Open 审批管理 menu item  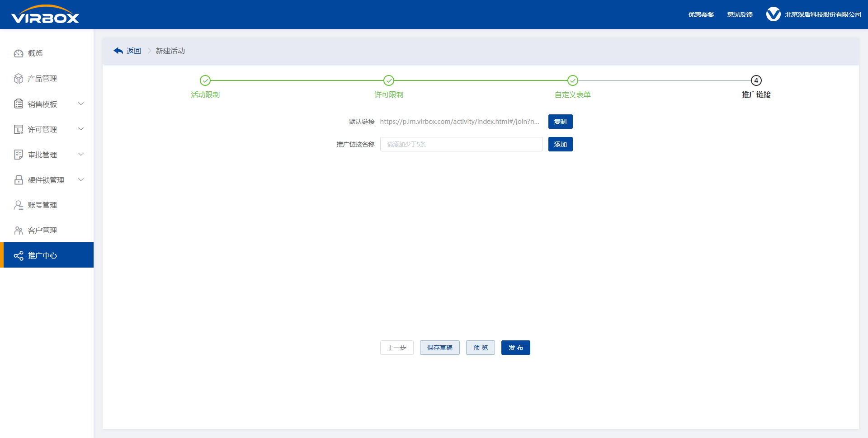(47, 155)
